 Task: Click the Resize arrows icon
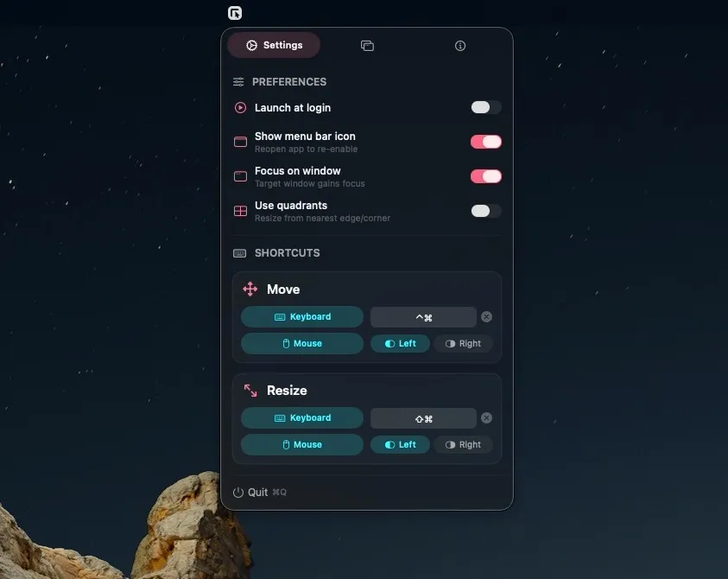[250, 391]
